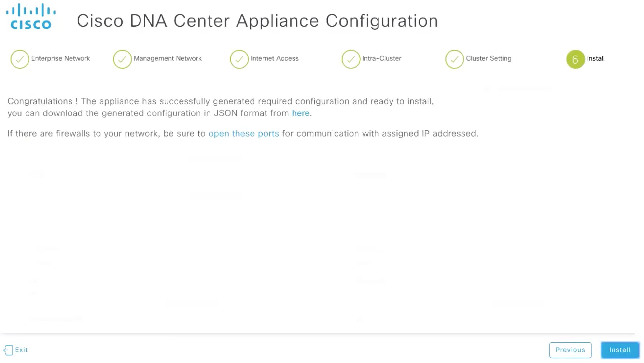Click the Intra-Cluster checkmark icon
The height and width of the screenshot is (363, 644).
coord(351,59)
